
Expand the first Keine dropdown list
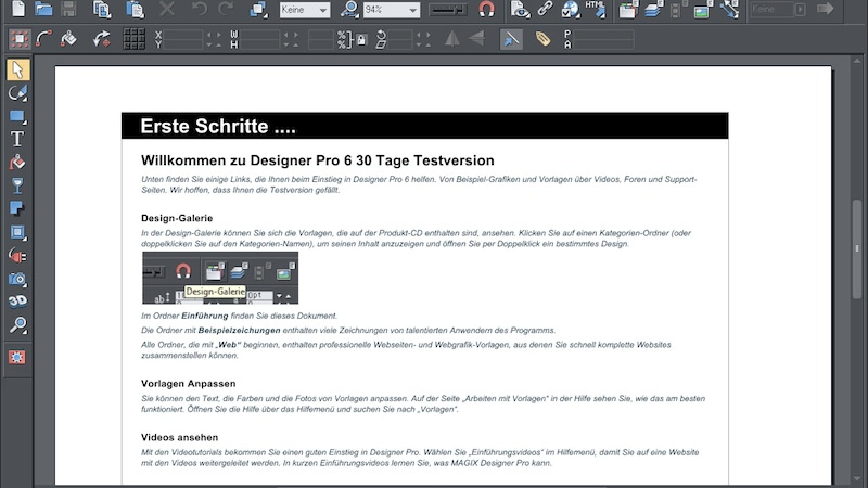tap(323, 10)
